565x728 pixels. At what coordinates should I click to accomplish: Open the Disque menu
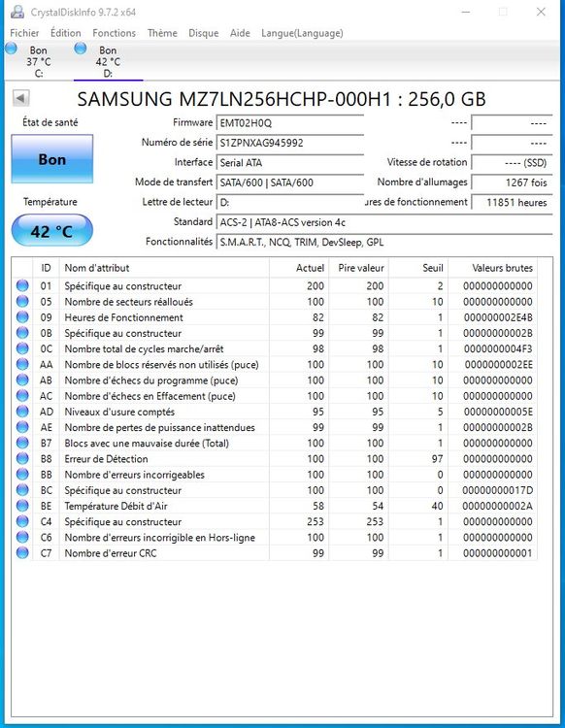(203, 33)
